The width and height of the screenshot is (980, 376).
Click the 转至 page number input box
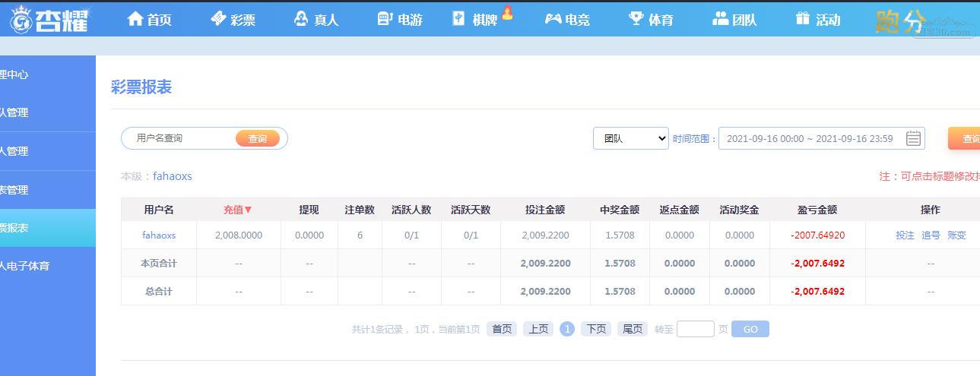click(696, 329)
